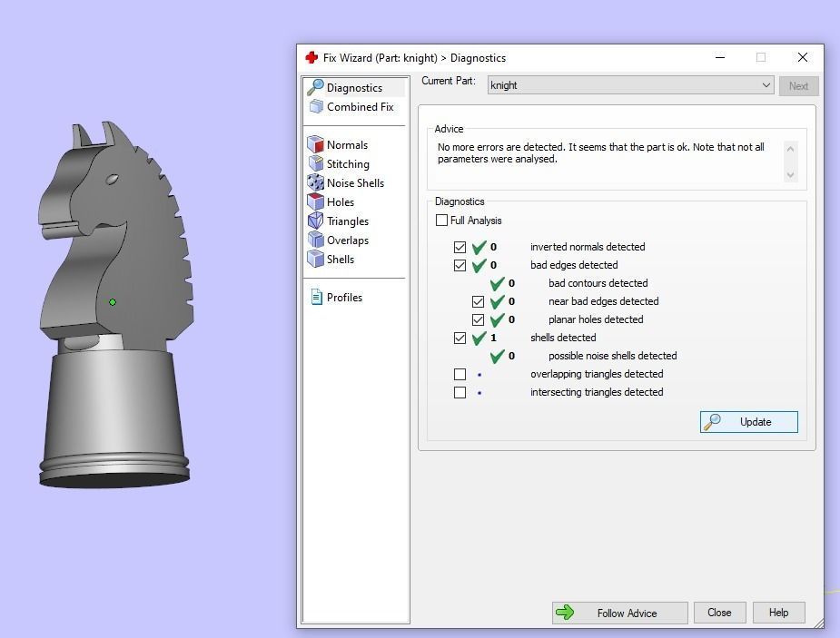The height and width of the screenshot is (638, 840).
Task: Click the Overlaps cube icon
Action: pos(315,240)
